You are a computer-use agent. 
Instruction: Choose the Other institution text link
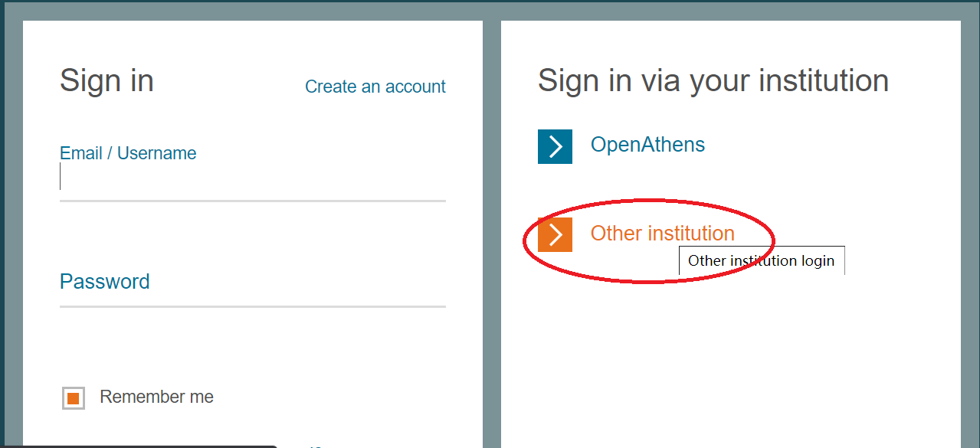(x=662, y=233)
